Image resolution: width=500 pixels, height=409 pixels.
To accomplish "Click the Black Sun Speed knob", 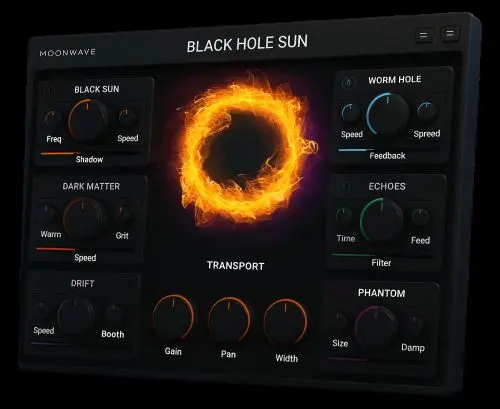I will (128, 117).
